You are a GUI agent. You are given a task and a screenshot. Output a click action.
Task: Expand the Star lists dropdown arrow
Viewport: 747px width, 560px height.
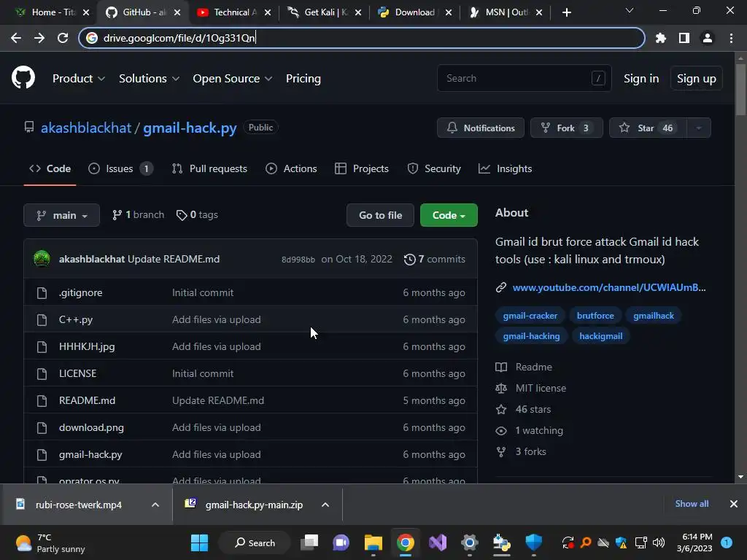click(x=698, y=128)
